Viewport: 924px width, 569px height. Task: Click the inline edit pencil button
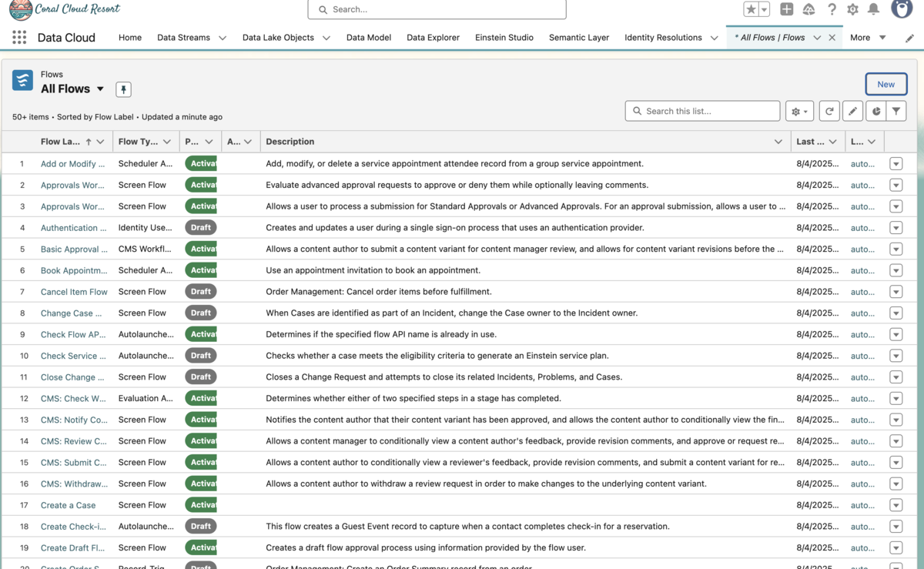pos(852,112)
